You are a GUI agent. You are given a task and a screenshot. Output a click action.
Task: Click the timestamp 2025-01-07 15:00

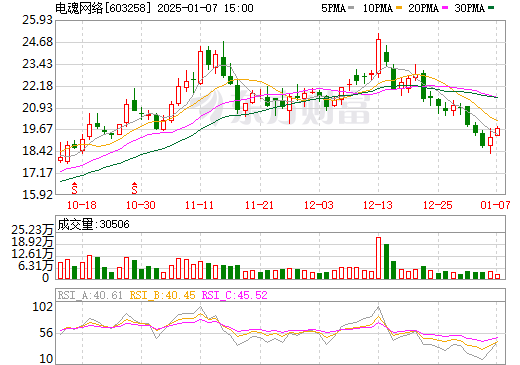click(205, 8)
